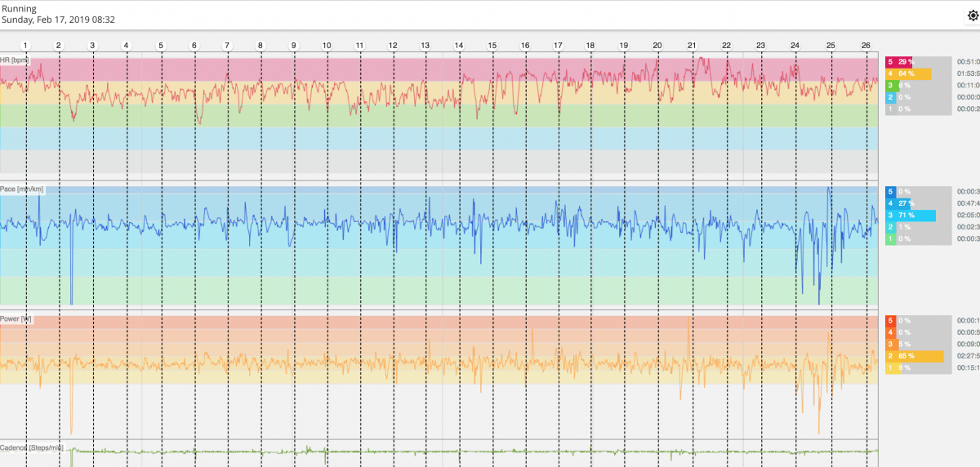Click Power zone 5 red-orange swatch
Viewport: 980px width, 467px height.
click(890, 321)
